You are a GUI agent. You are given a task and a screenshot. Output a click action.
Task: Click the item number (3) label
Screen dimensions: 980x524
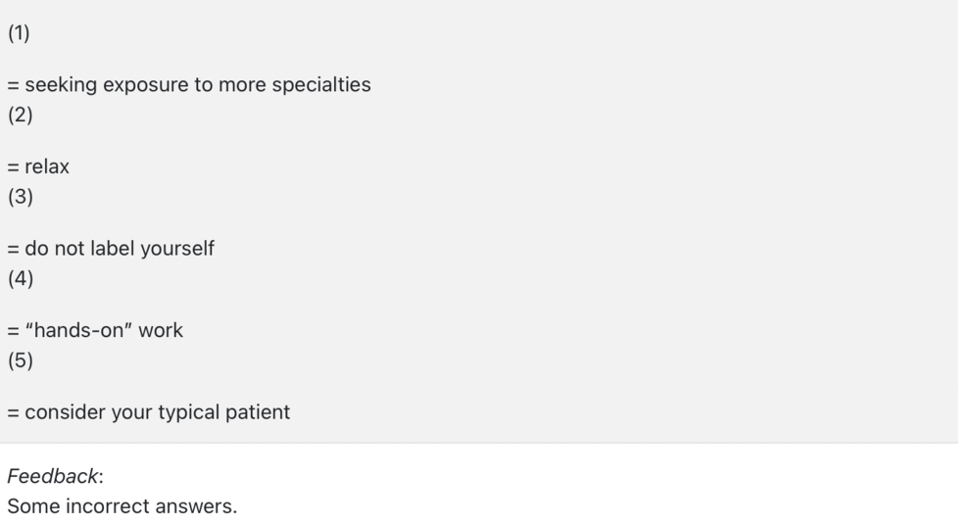[x=20, y=197]
